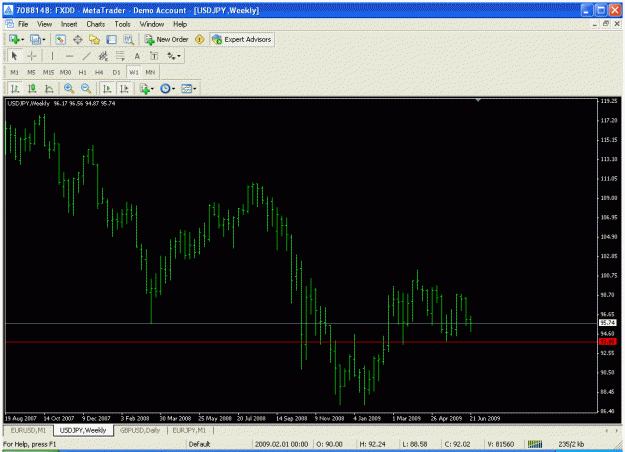Image resolution: width=625 pixels, height=452 pixels.
Task: Zoom in on the chart
Action: point(69,88)
